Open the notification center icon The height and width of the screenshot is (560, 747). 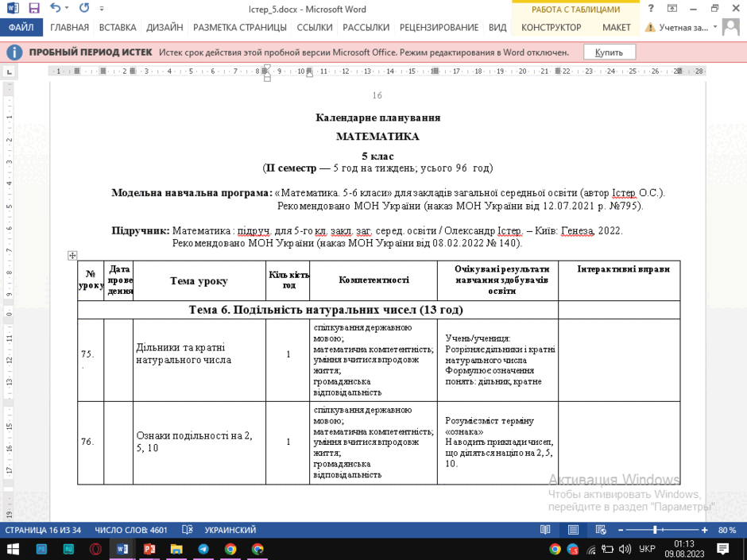pyautogui.click(x=722, y=549)
